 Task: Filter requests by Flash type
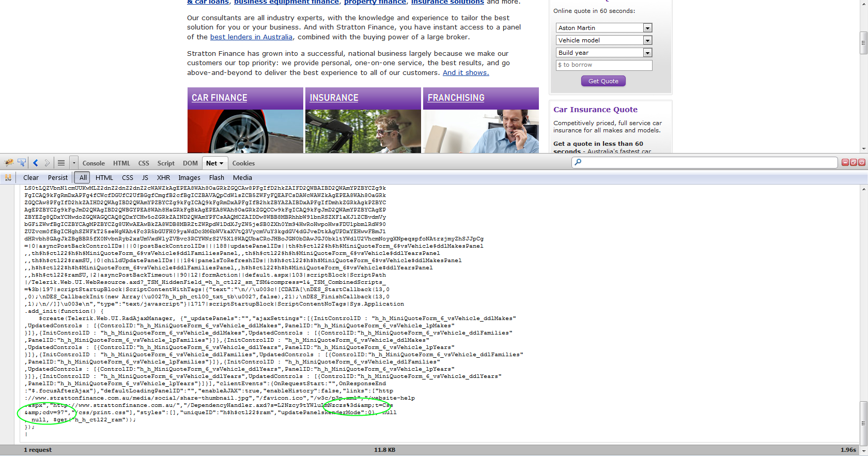[216, 177]
